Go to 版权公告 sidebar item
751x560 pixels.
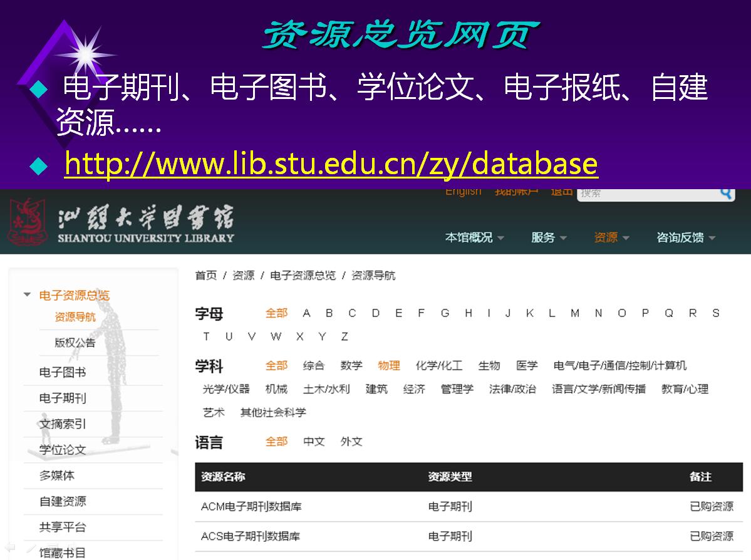click(75, 343)
